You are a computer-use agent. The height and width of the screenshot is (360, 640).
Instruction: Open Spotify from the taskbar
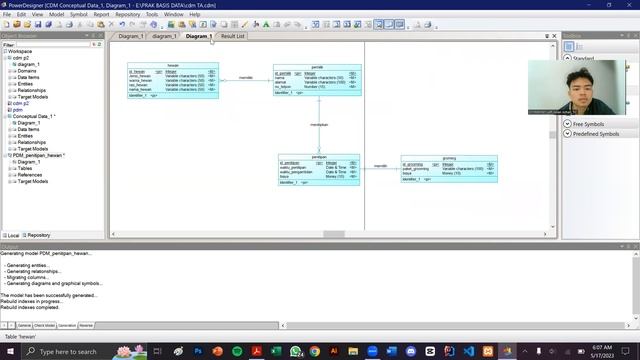pos(237,351)
